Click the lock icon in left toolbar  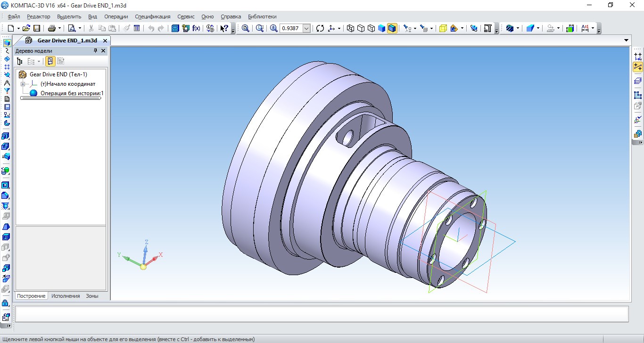click(6, 303)
